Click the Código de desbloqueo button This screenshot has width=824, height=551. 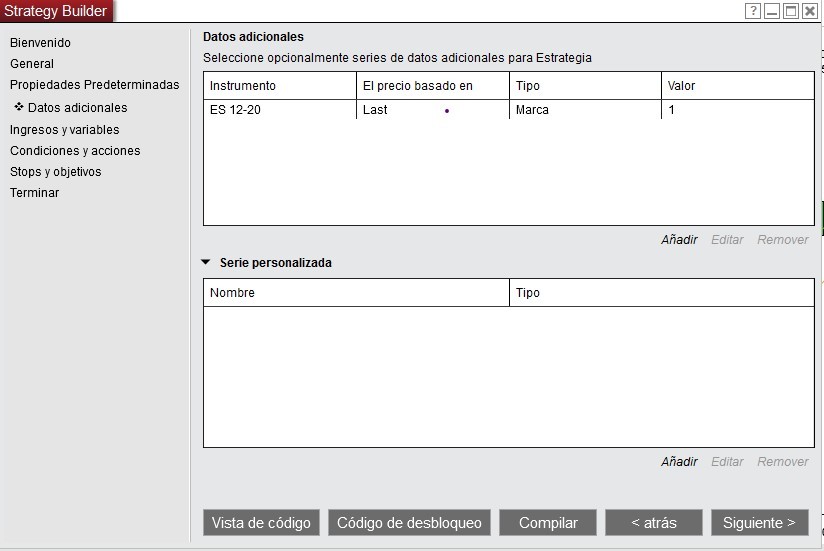[x=409, y=523]
